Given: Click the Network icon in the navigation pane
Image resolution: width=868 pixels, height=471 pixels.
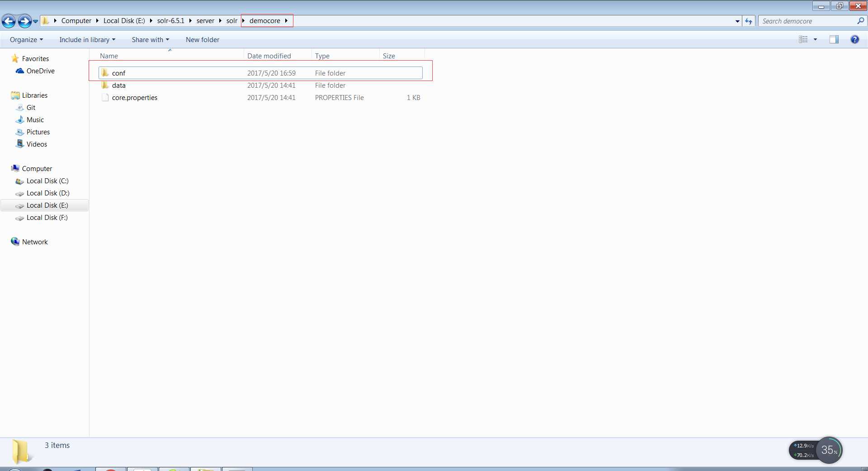Looking at the screenshot, I should (15, 242).
